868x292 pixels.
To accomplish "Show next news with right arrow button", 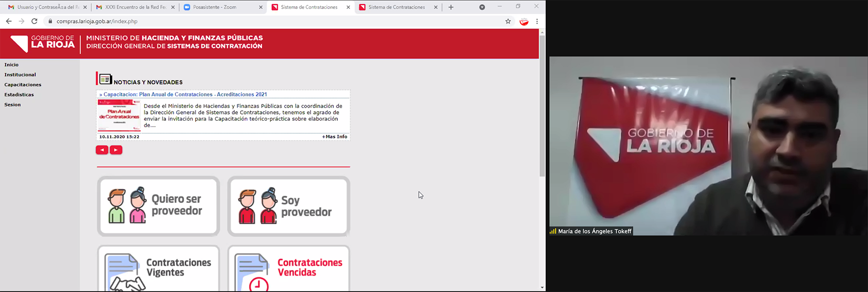I will coord(116,150).
